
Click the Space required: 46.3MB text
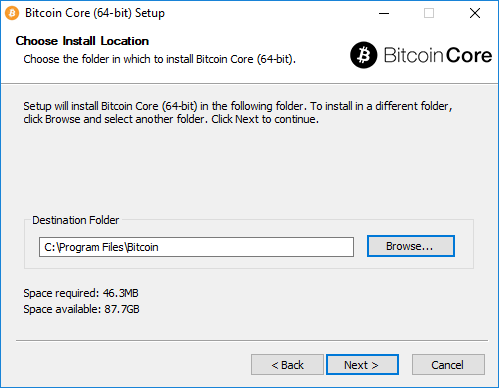81,293
